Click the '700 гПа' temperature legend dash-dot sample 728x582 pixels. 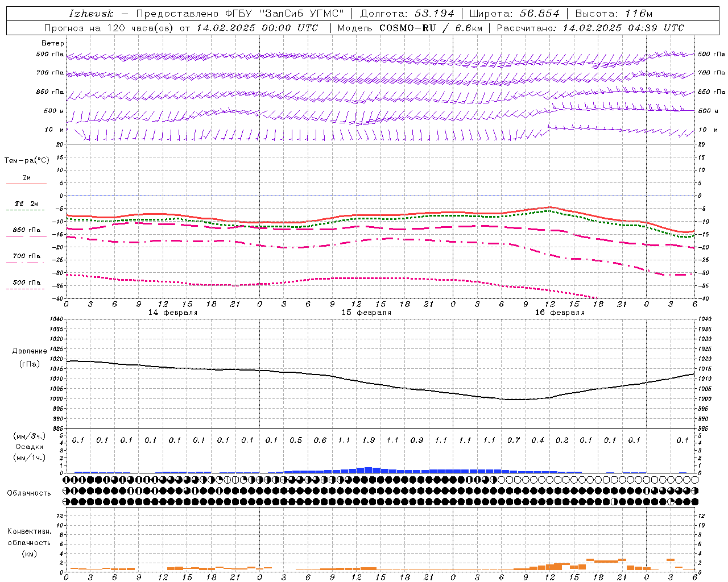coord(26,263)
